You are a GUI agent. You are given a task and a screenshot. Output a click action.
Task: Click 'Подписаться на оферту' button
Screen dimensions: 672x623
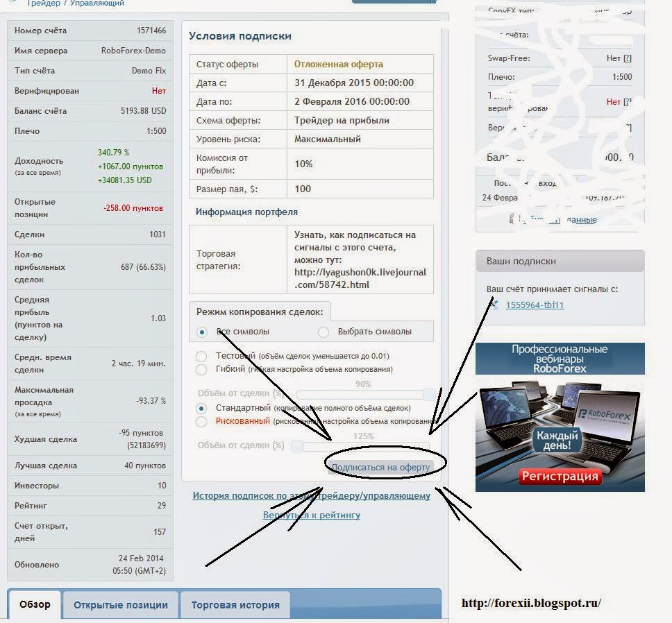(380, 467)
